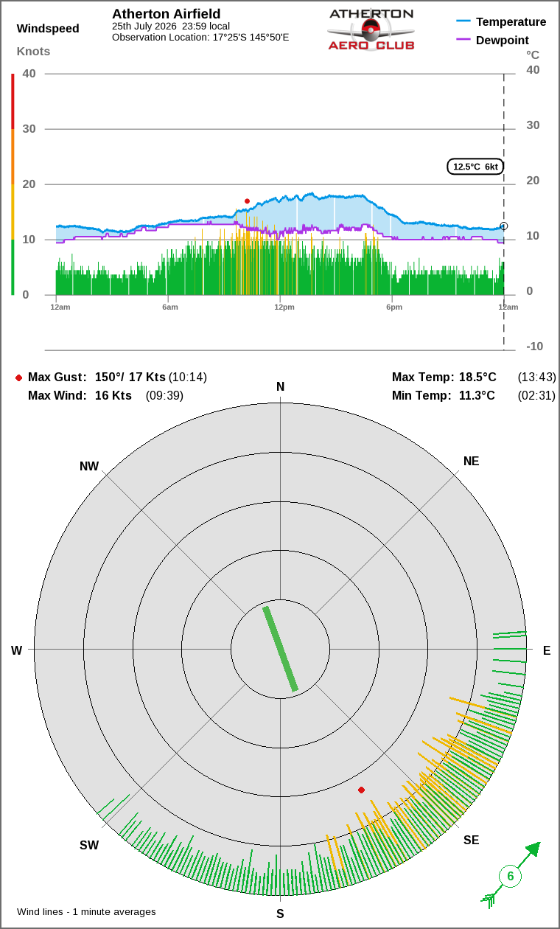Click the 6am time axis label
Image resolution: width=560 pixels, height=929 pixels.
point(170,307)
